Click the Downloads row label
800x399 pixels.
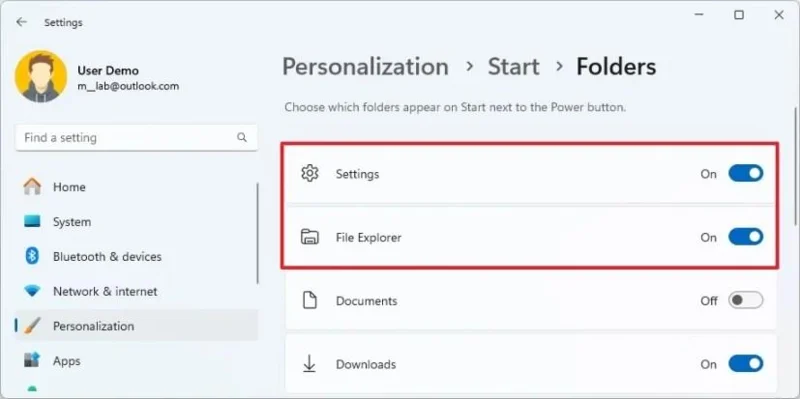pos(366,364)
